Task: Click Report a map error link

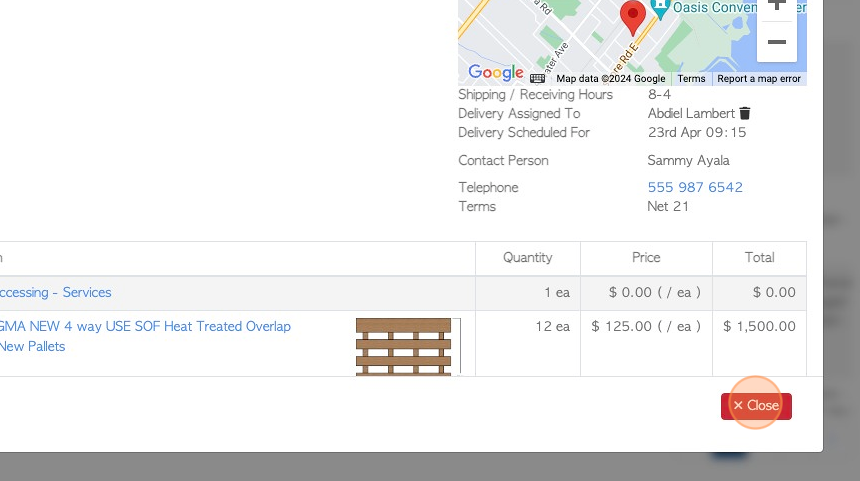Action: click(x=759, y=79)
